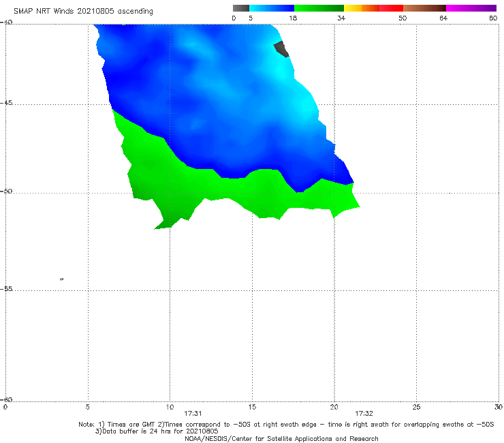Click the color bar label '80'
This screenshot has height=443, width=504.
pyautogui.click(x=493, y=18)
